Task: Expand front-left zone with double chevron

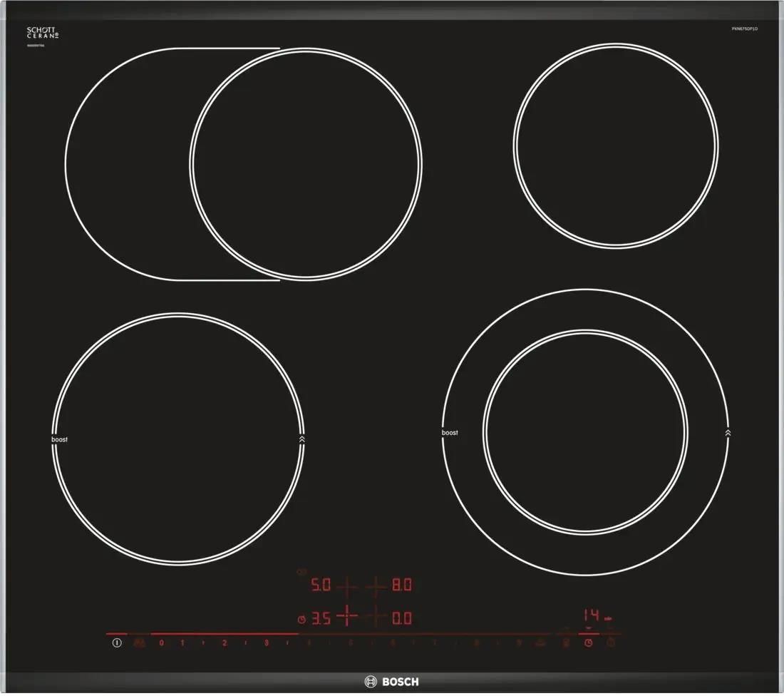Action: 302,440
